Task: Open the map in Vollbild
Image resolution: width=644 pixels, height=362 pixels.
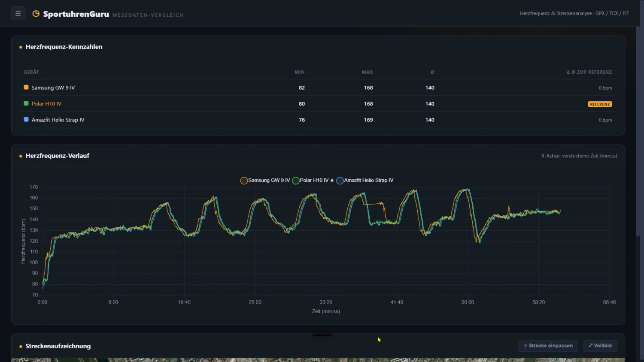Action: [600, 346]
